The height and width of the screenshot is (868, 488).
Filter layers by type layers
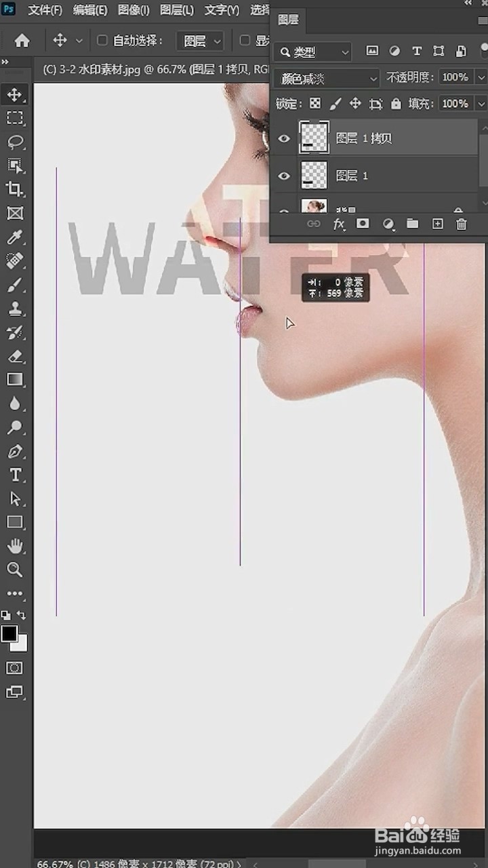pos(417,51)
